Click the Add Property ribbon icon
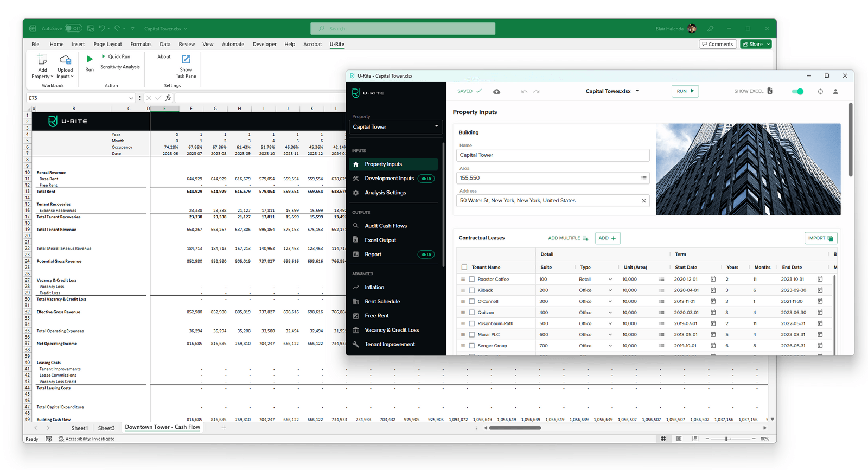 pyautogui.click(x=42, y=59)
